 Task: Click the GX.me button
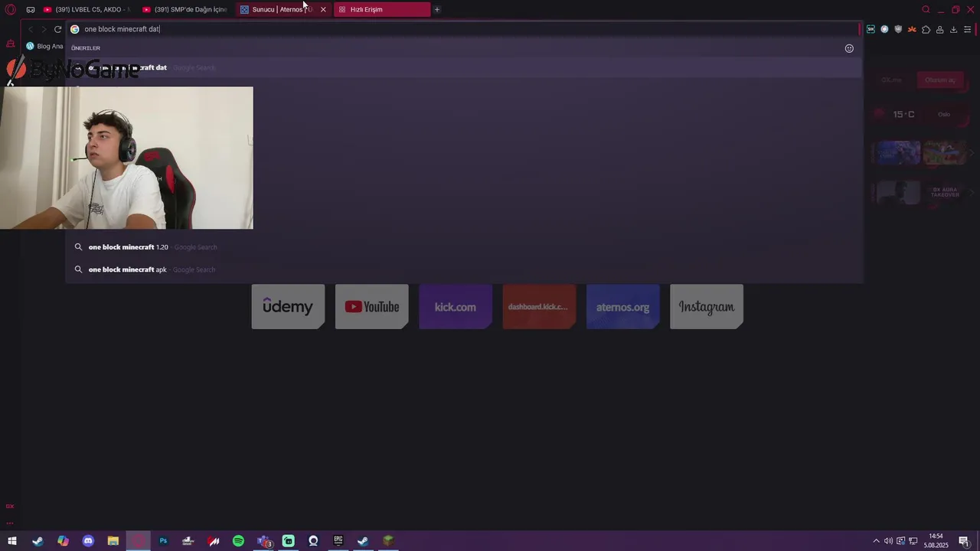click(x=892, y=80)
